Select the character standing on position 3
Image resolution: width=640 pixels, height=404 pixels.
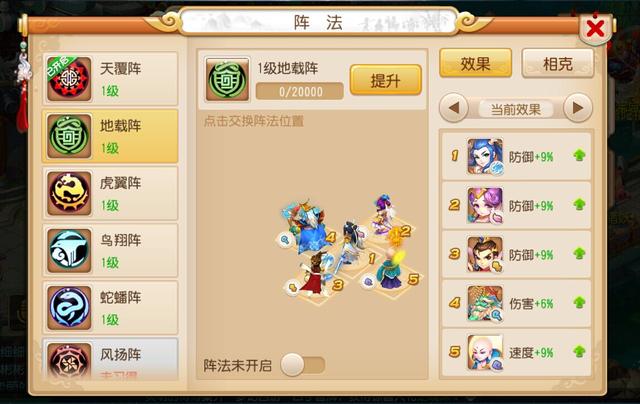pyautogui.click(x=314, y=273)
